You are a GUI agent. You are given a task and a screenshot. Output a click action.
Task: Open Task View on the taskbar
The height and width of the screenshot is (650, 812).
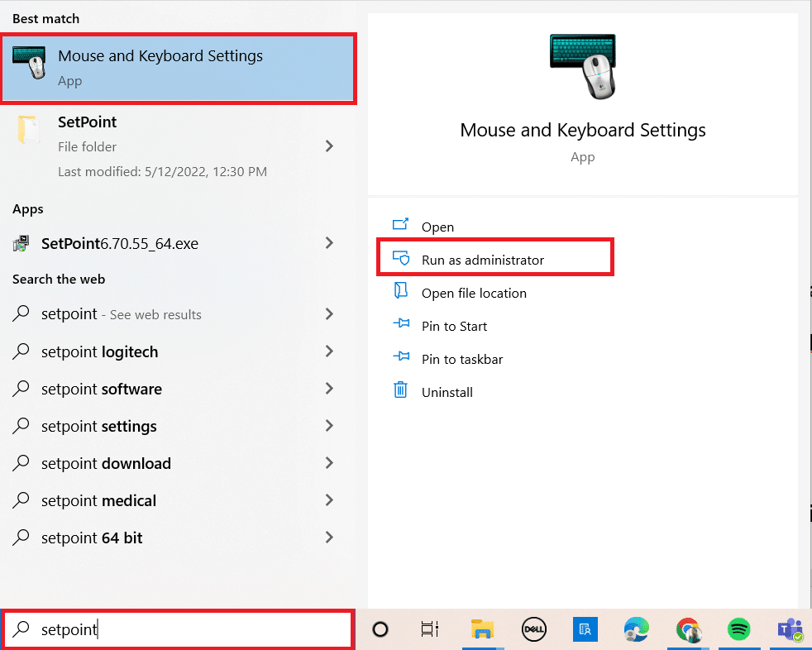[430, 629]
